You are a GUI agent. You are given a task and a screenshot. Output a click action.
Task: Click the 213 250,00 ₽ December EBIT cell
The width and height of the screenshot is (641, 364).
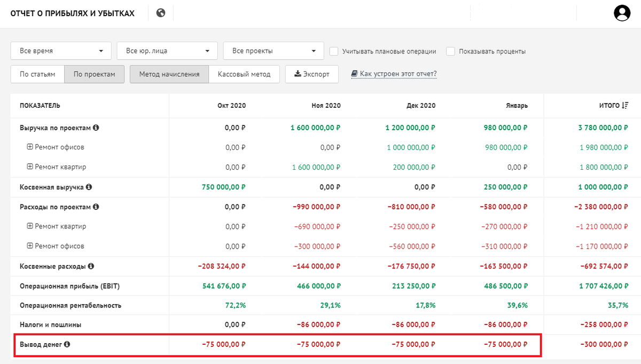[x=413, y=286]
